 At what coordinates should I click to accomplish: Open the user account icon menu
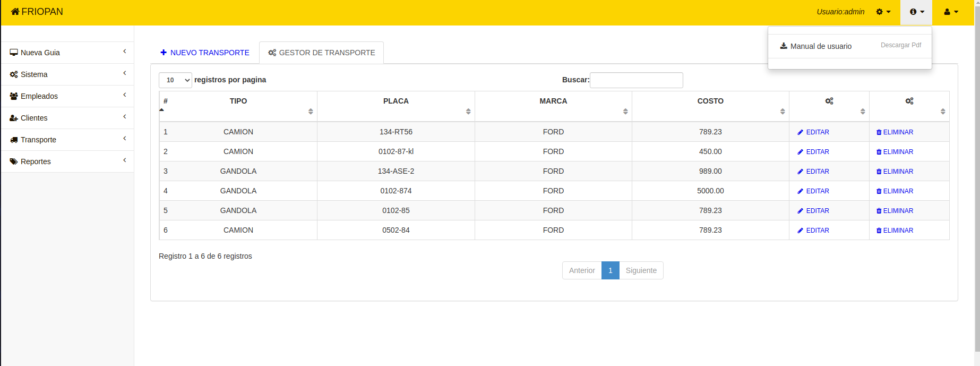pyautogui.click(x=951, y=12)
